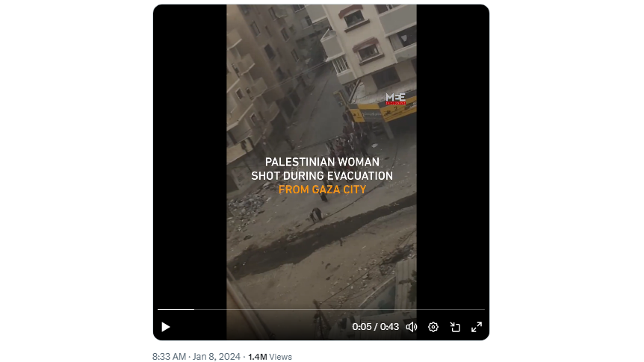The image size is (644, 362).
Task: Click the "PALESTINIAN WOMAN" caption text
Action: 322,162
